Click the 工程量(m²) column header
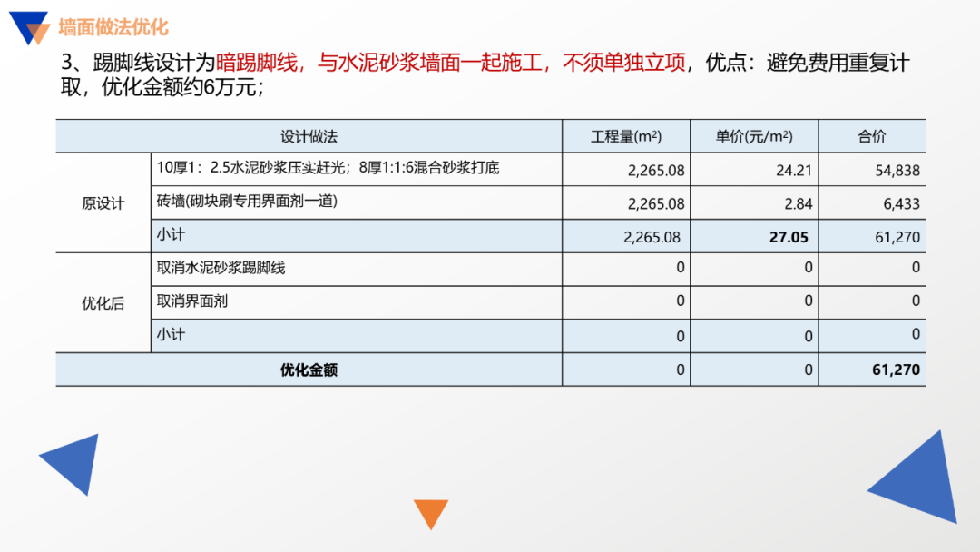 [626, 136]
